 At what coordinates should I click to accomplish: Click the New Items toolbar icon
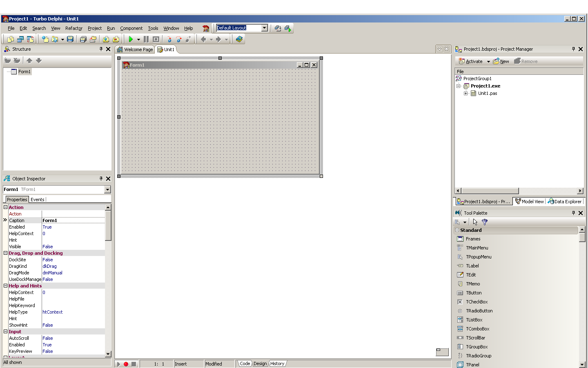(45, 39)
